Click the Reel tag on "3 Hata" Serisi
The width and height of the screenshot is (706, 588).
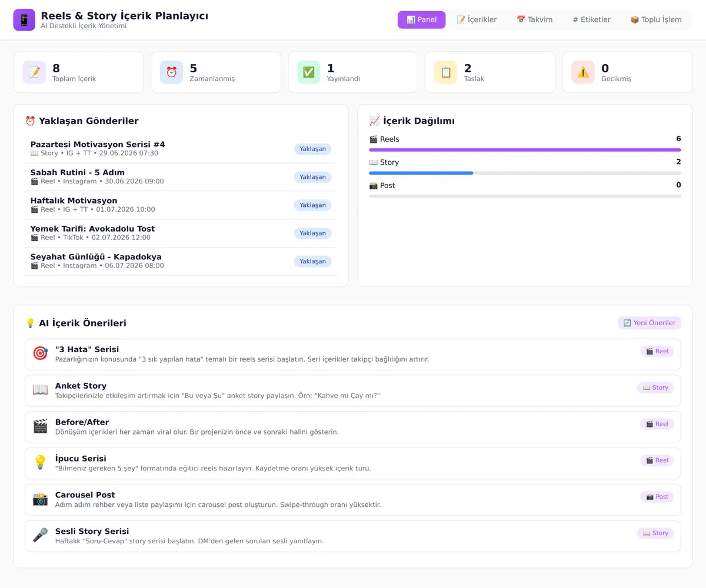point(657,351)
